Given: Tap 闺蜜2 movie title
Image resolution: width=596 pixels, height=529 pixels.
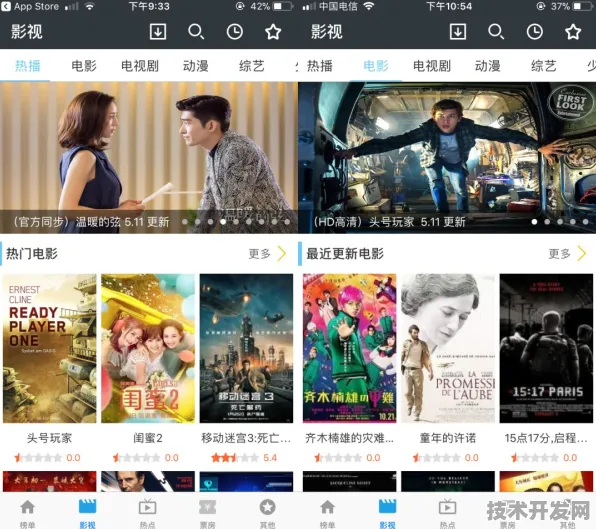Looking at the screenshot, I should (x=148, y=438).
